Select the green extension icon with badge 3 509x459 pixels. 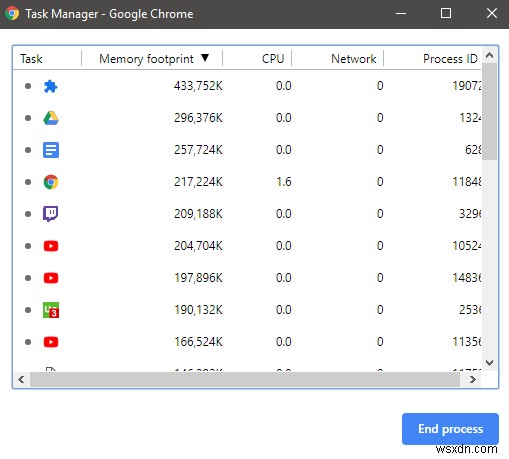pos(51,310)
